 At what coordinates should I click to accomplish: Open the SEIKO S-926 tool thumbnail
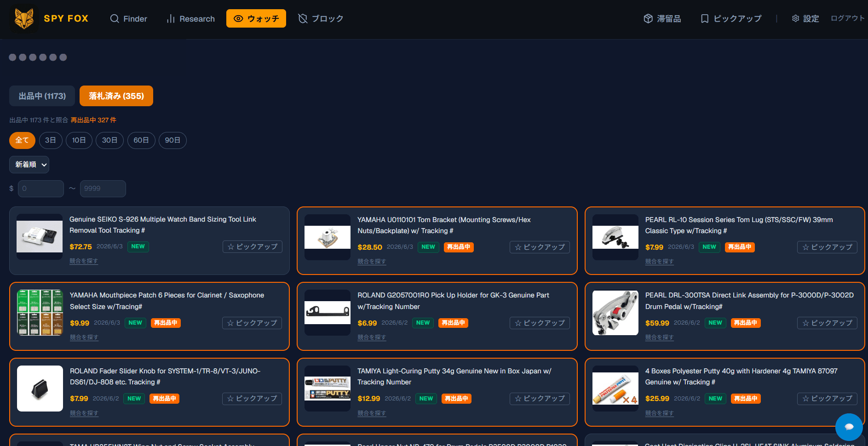pyautogui.click(x=40, y=237)
